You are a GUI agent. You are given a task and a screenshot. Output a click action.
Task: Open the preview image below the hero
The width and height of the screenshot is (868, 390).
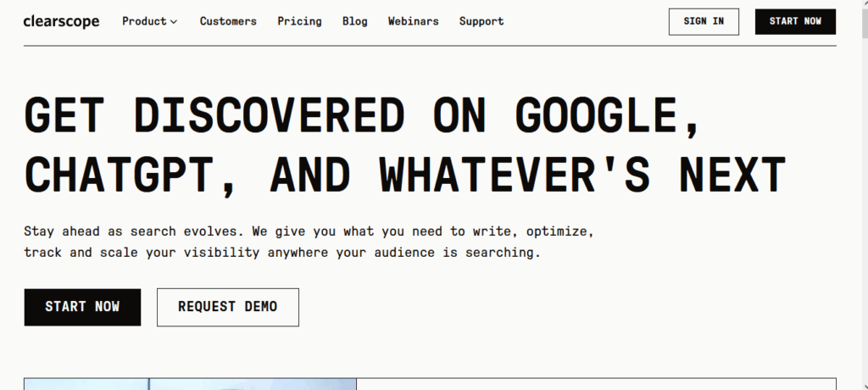tap(190, 384)
